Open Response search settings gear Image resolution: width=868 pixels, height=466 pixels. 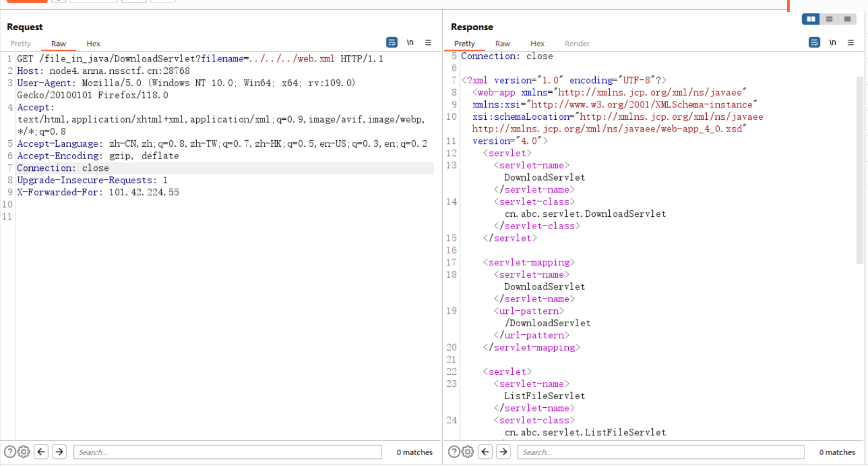(468, 452)
